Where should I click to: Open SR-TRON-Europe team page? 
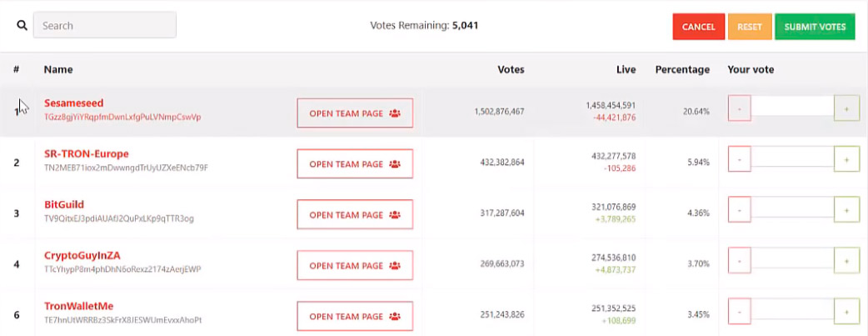pos(355,164)
